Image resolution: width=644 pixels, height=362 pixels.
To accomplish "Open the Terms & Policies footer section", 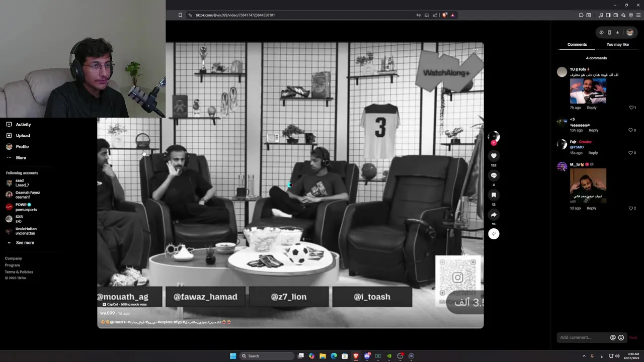I will 19,272.
